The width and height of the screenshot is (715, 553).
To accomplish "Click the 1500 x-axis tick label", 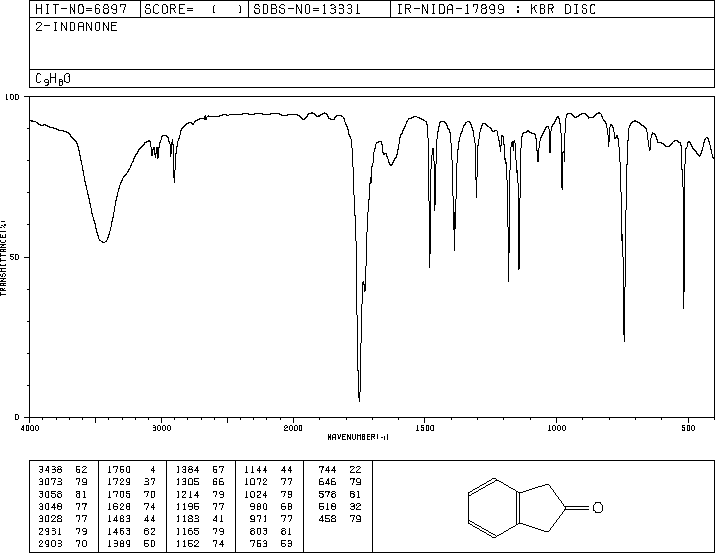I will (425, 428).
